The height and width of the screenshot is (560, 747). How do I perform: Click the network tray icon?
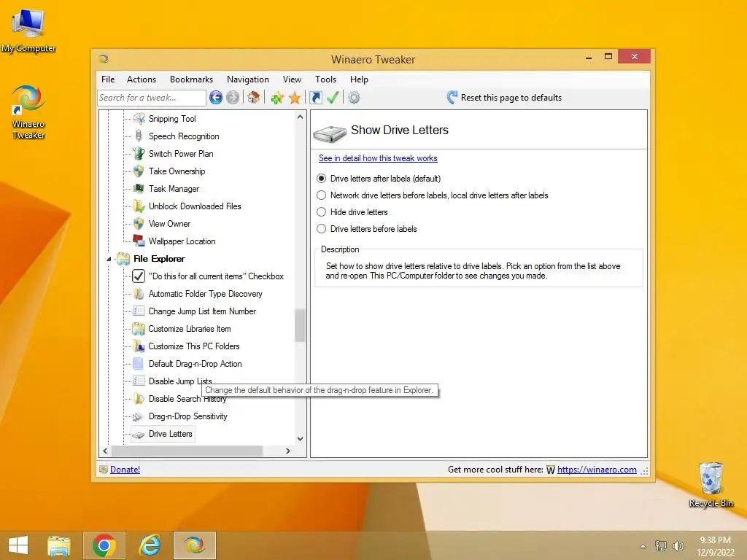pyautogui.click(x=661, y=545)
